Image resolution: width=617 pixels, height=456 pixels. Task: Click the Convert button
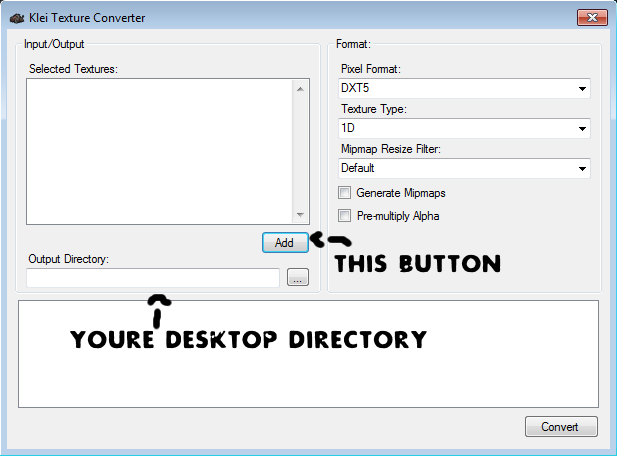pyautogui.click(x=561, y=427)
